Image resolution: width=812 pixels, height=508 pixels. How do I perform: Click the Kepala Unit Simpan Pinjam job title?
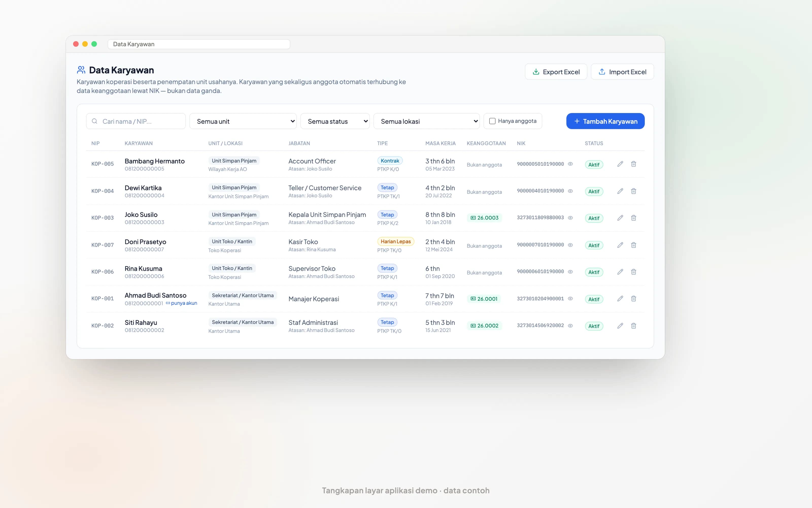coord(327,215)
